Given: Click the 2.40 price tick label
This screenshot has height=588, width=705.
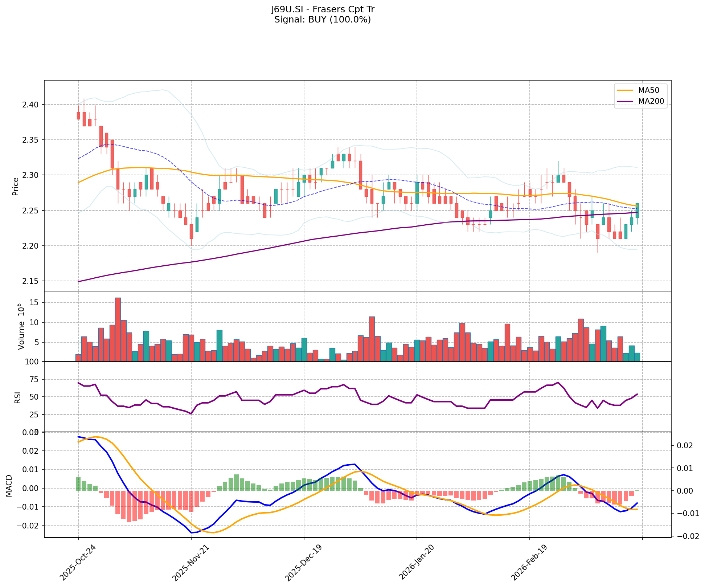Looking at the screenshot, I should tap(31, 105).
